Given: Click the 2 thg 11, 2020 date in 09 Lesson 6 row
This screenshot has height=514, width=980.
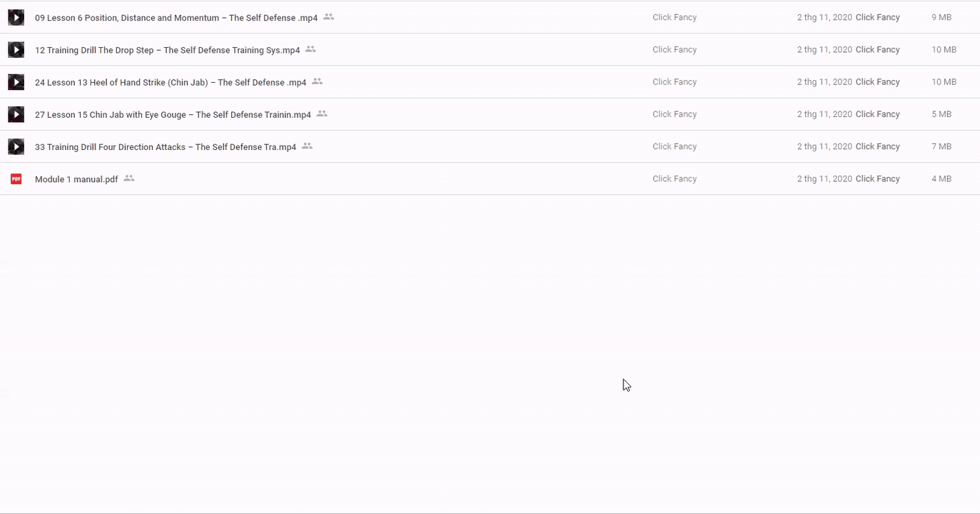Looking at the screenshot, I should click(824, 17).
